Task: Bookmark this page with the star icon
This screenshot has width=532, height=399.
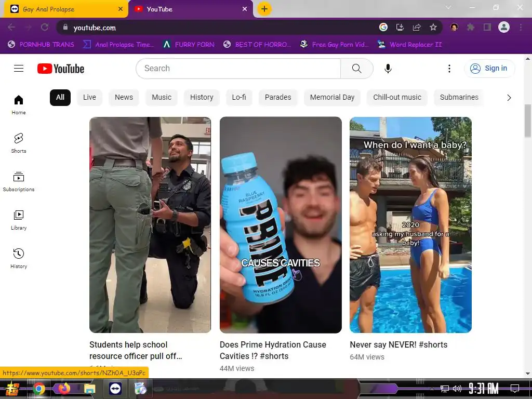Action: click(433, 27)
